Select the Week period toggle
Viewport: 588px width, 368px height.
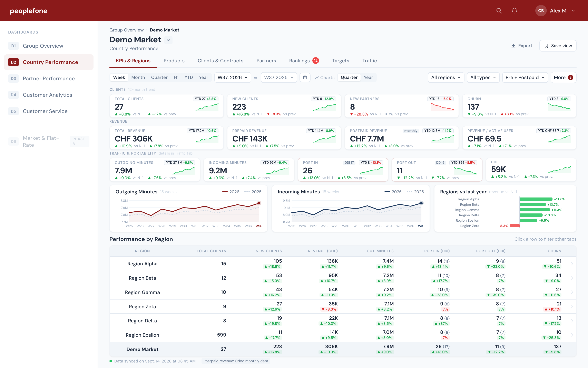click(119, 77)
